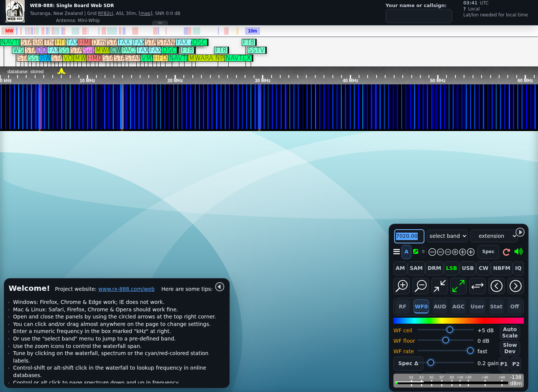
Task: Open the www.rx-888.com/web project link
Action: pyautogui.click(x=126, y=289)
